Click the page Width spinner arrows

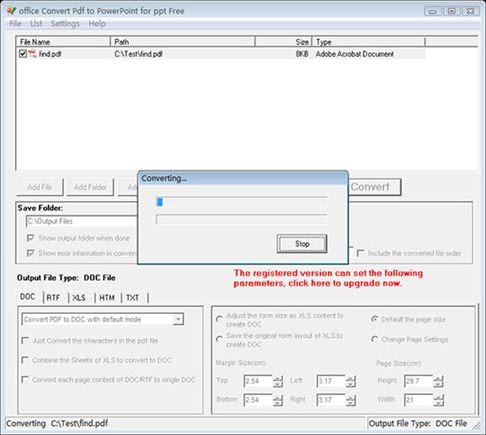tap(439, 400)
